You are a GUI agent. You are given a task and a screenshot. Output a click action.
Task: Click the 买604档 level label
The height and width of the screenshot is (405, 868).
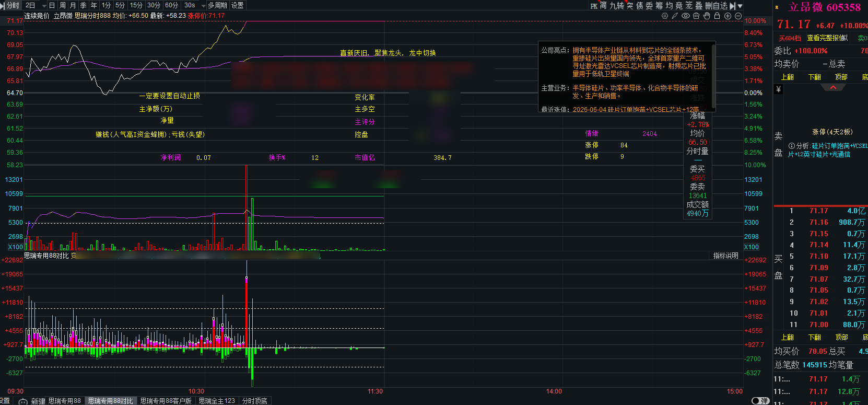[x=790, y=38]
